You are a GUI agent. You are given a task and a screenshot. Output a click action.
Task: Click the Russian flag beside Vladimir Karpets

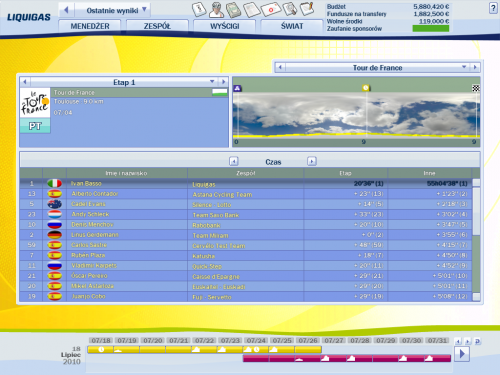(x=55, y=265)
